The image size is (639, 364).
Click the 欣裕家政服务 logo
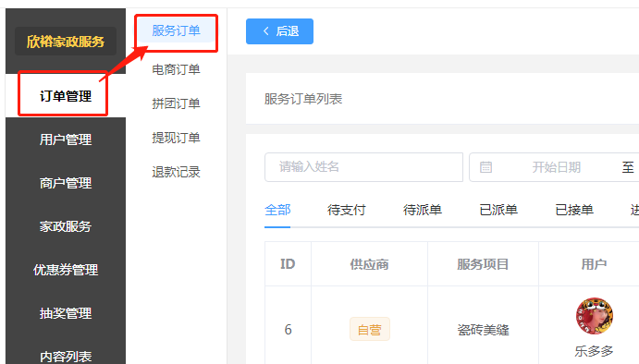pyautogui.click(x=66, y=42)
